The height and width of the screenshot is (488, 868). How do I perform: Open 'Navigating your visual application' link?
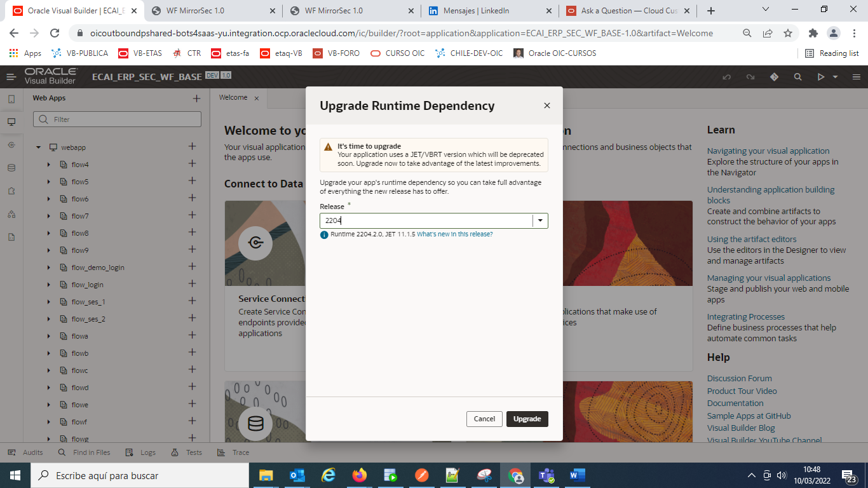click(768, 151)
